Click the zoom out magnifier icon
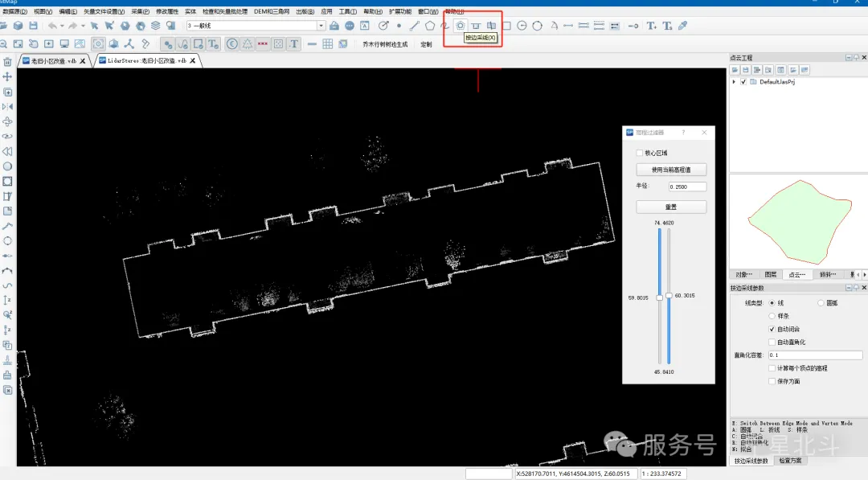 tap(3, 44)
